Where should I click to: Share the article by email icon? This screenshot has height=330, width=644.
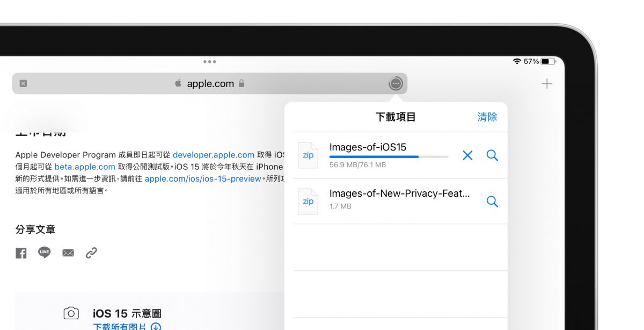coord(68,253)
